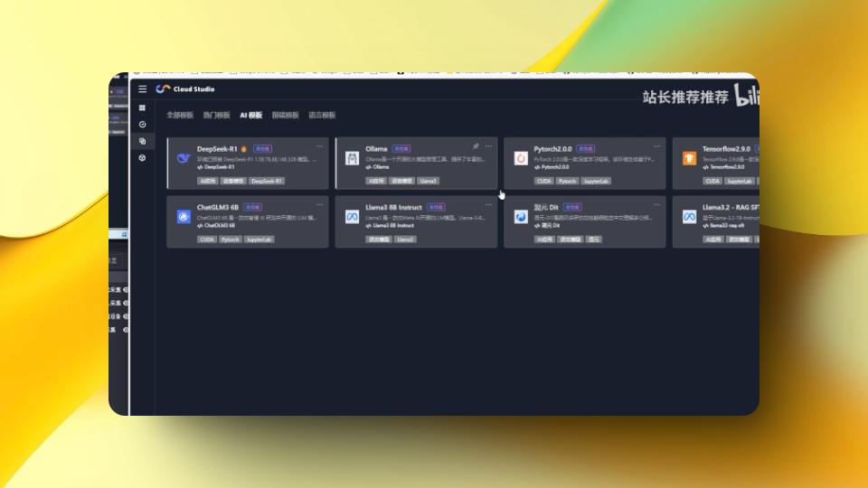Click the Tensorflow orange logo icon
868x488 pixels.
click(x=689, y=158)
